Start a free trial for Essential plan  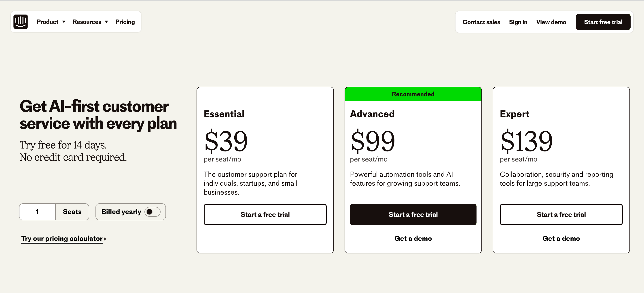pyautogui.click(x=265, y=214)
